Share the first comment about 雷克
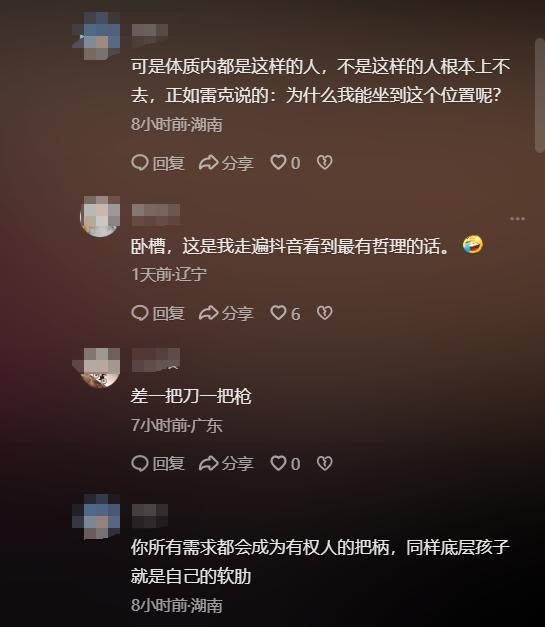 (x=226, y=163)
